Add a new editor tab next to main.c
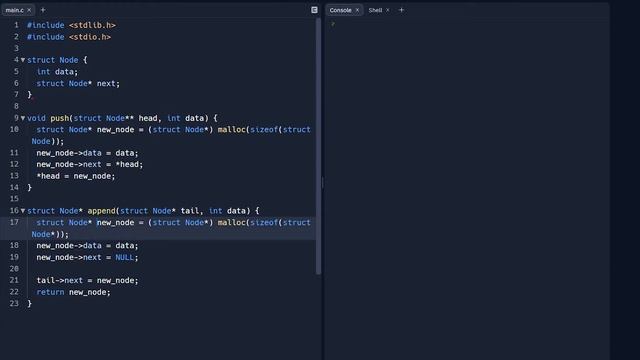This screenshot has height=360, width=640. (x=43, y=10)
